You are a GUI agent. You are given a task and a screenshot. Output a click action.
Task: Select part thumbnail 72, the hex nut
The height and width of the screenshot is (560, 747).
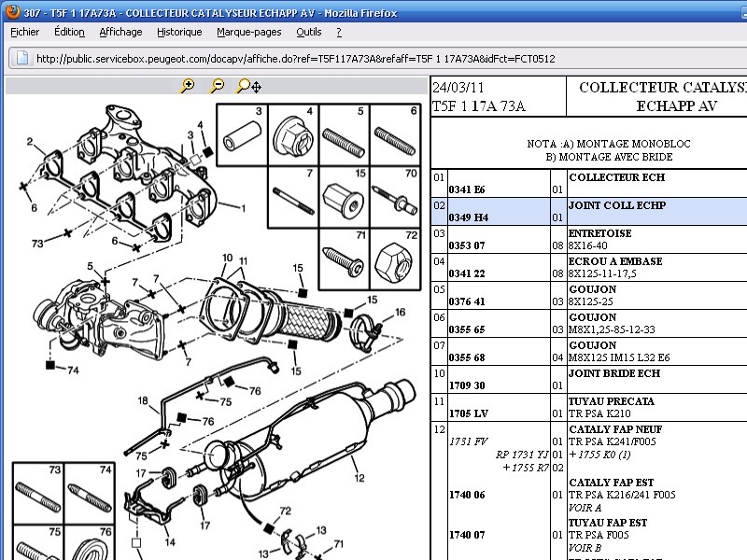point(395,259)
